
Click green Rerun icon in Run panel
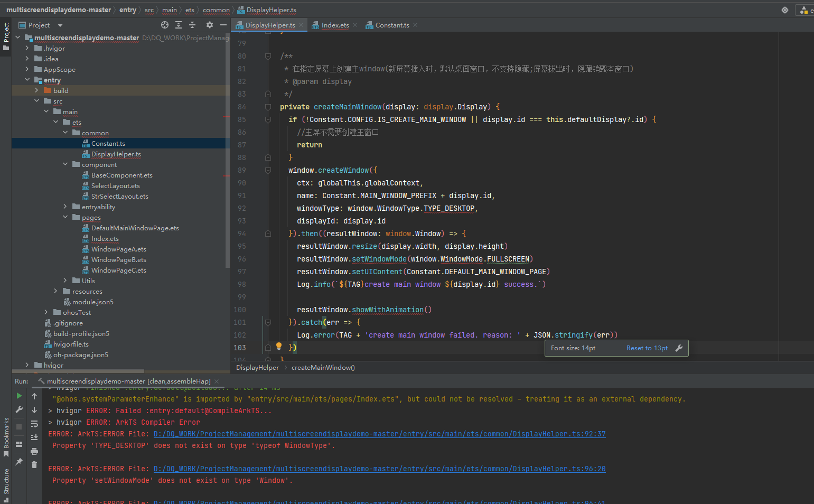click(19, 396)
